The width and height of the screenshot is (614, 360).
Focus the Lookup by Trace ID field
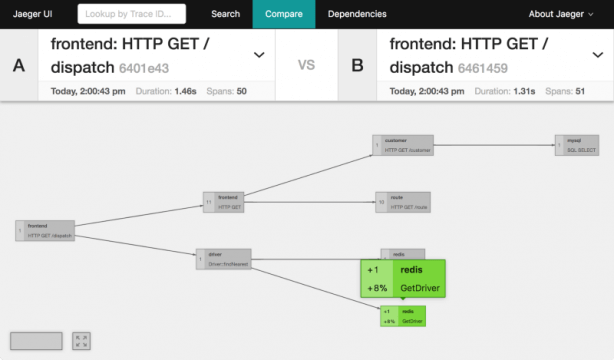tap(132, 14)
